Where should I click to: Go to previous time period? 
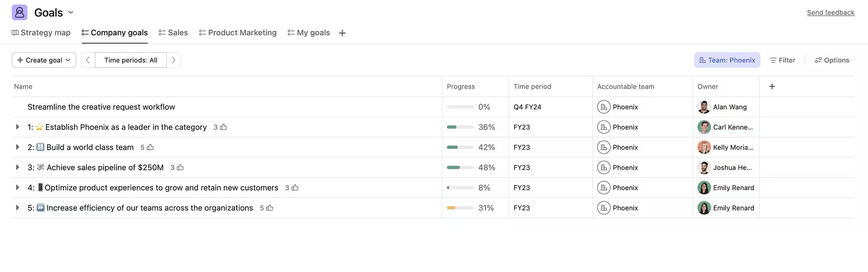88,60
